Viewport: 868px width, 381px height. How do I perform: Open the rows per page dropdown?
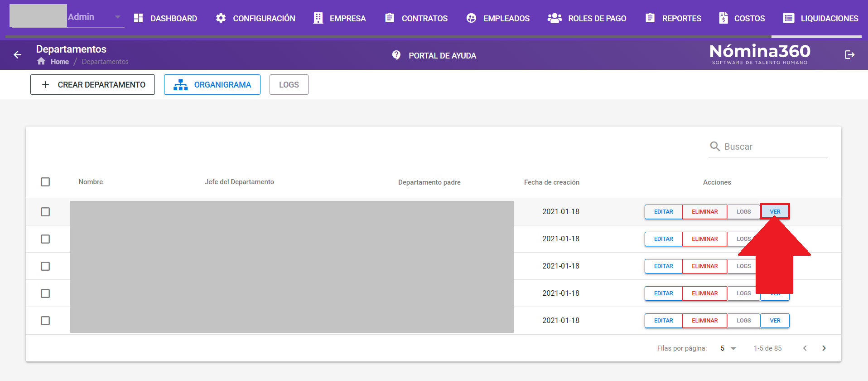coord(728,348)
